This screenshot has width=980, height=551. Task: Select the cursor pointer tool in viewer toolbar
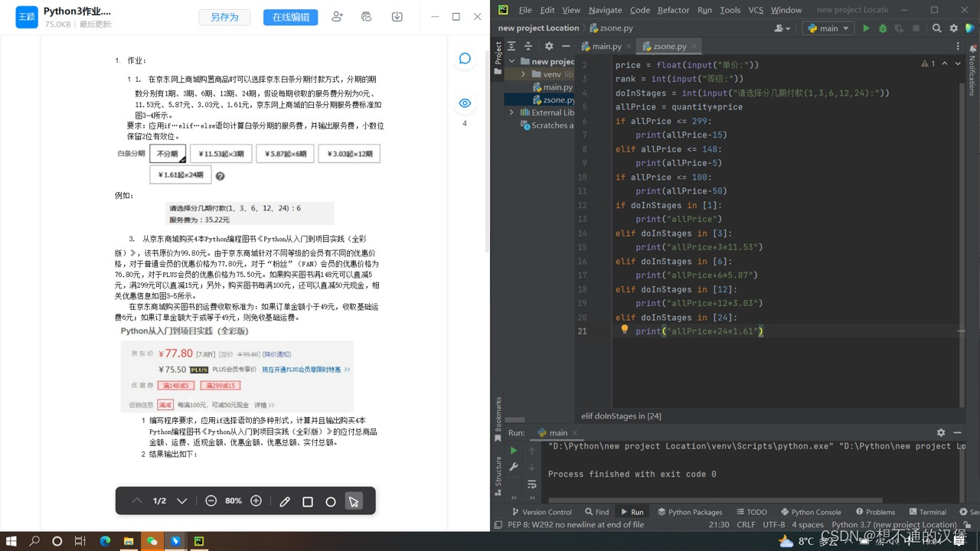[354, 501]
